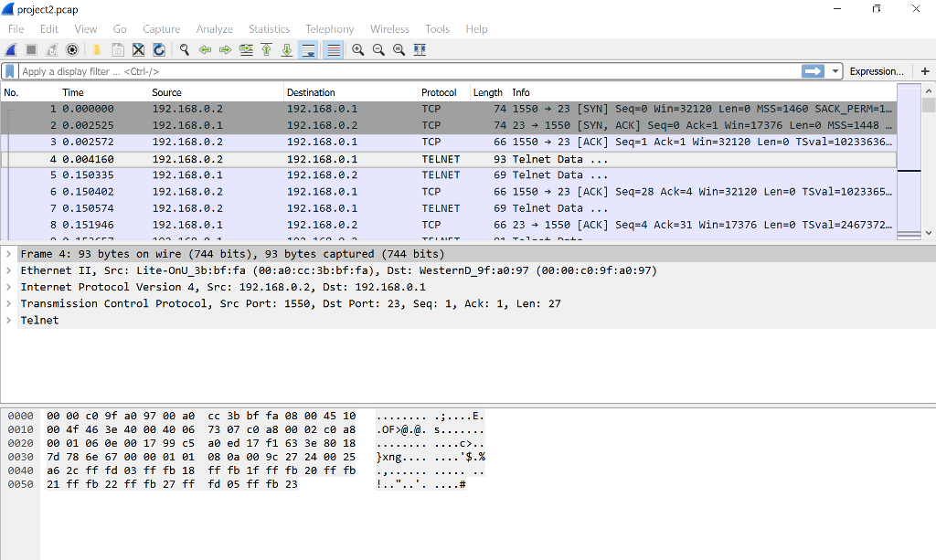Select packet 6 with Seq=28 Ack=4
The image size is (936, 560).
(448, 192)
